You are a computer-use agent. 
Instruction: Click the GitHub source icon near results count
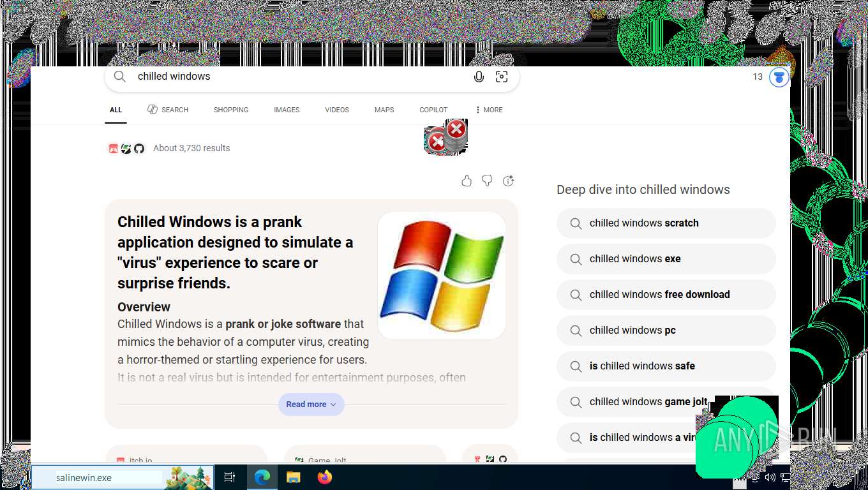pyautogui.click(x=139, y=149)
